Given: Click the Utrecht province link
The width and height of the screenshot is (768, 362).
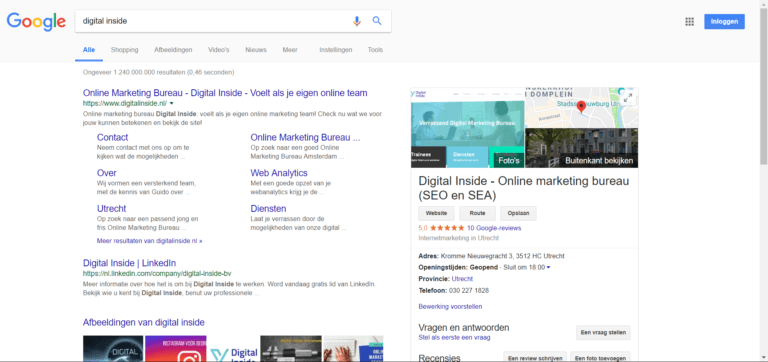Looking at the screenshot, I should tap(462, 279).
